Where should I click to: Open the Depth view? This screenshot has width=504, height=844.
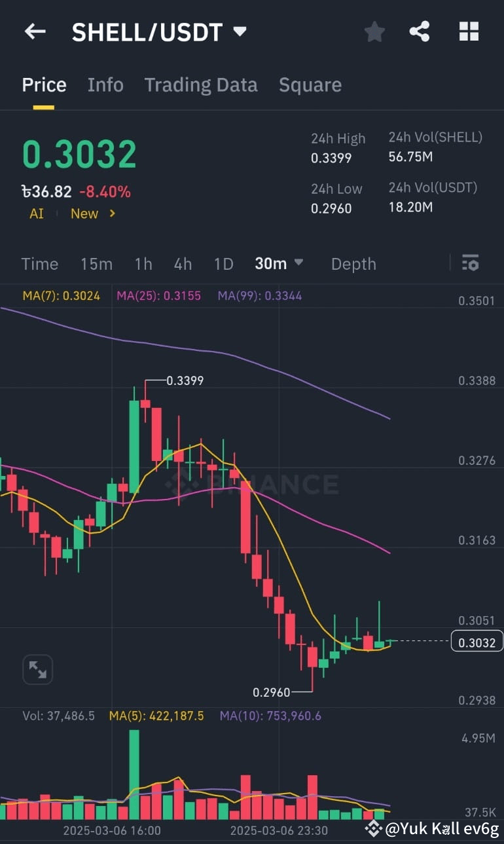coord(353,263)
